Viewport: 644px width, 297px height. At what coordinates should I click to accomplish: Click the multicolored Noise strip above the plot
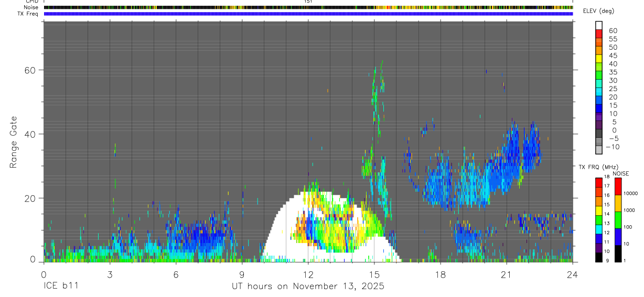click(308, 7)
